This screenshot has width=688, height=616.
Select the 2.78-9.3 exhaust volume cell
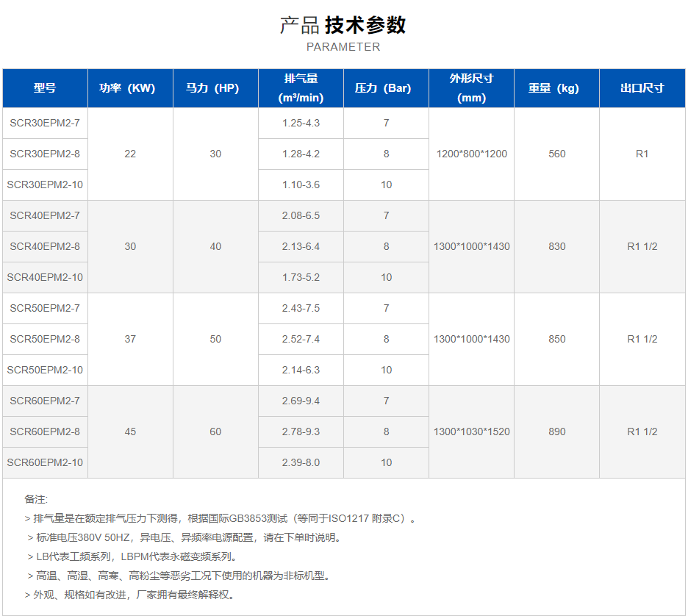[x=301, y=431]
